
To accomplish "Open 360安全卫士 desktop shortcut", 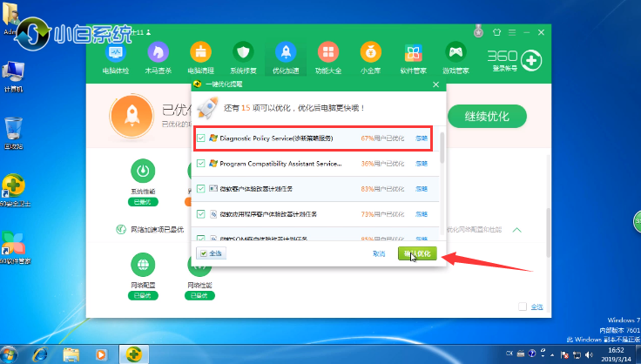I will tap(14, 191).
